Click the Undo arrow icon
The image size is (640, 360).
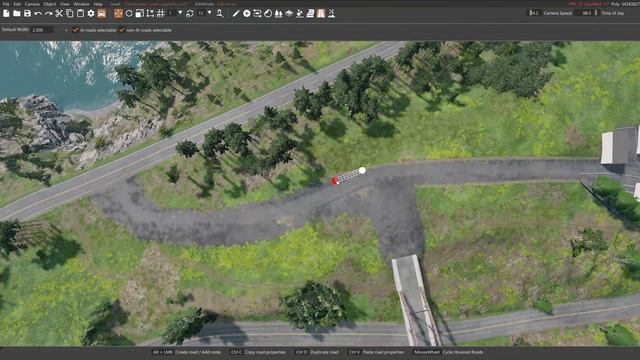click(38, 13)
